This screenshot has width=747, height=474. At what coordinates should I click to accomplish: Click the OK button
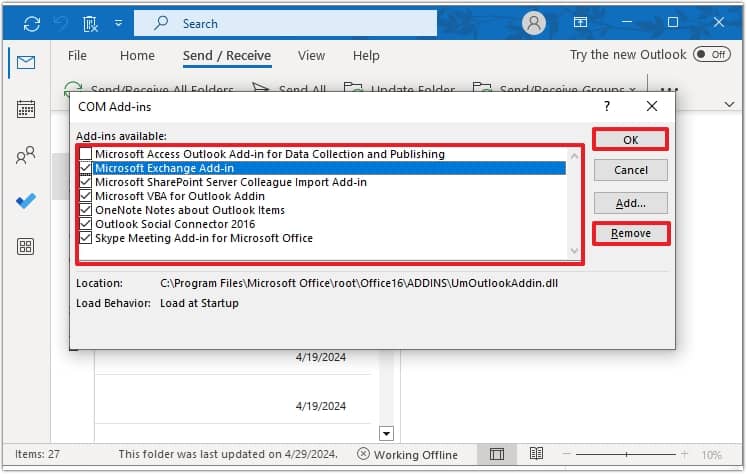coord(630,140)
